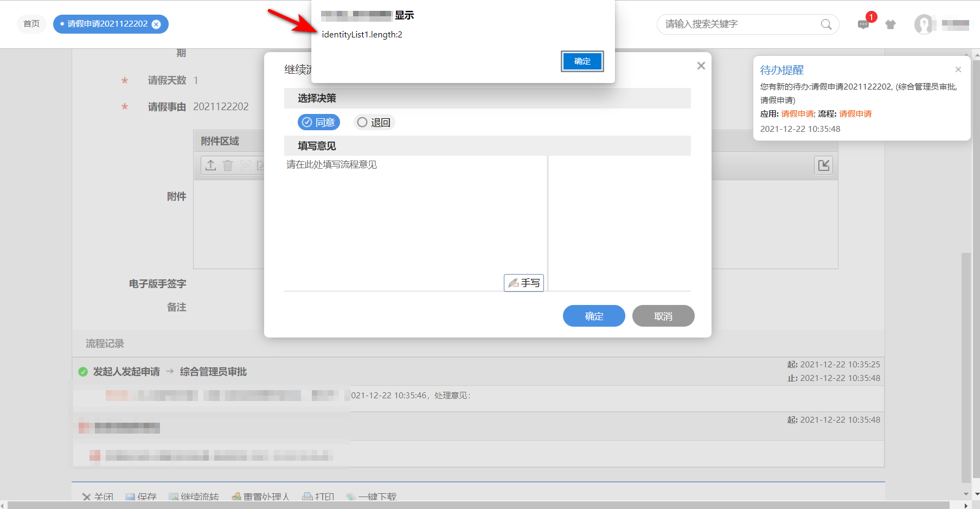
Task: Click the start time 起: 2021-12-22 10:35:25
Action: pos(834,365)
